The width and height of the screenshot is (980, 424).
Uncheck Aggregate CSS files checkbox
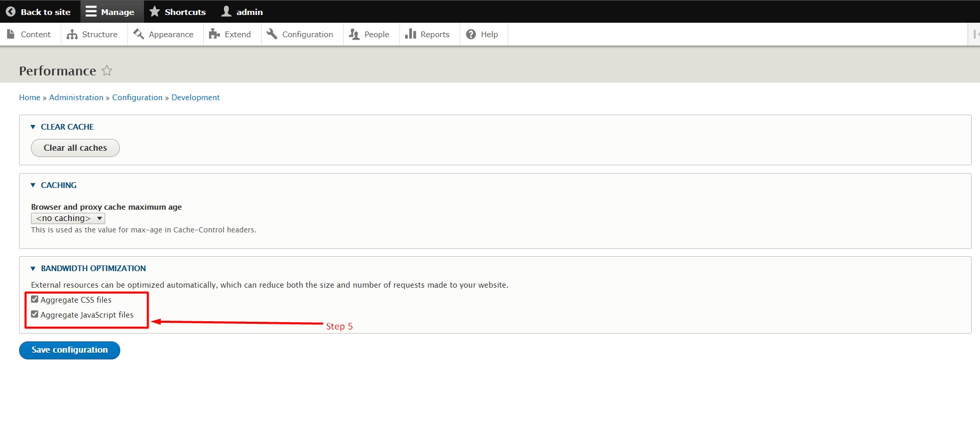point(35,299)
